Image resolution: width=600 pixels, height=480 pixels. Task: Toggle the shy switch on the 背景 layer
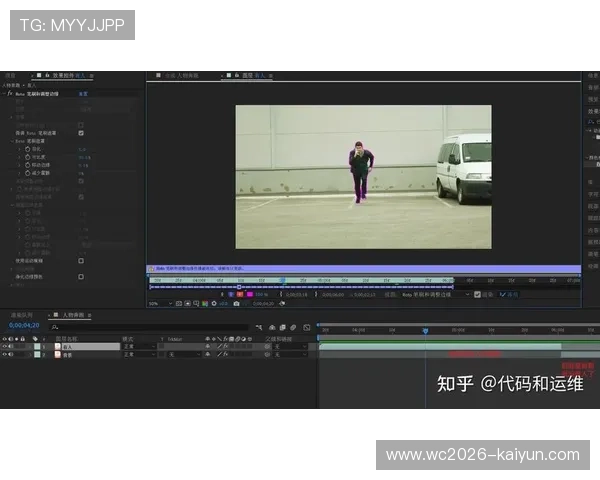click(x=207, y=354)
